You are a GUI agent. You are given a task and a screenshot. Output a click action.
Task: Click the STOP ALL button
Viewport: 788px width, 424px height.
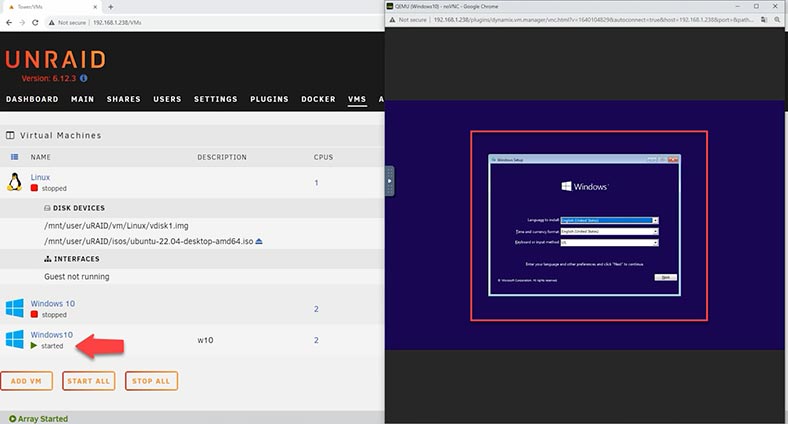(151, 381)
